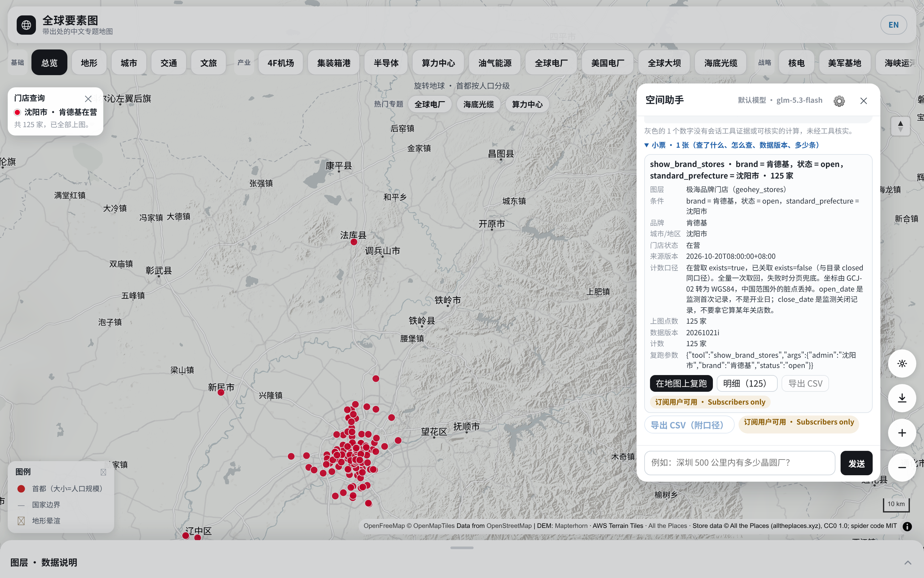Switch to the 半导体 tab
Screen dimensions: 924x578
click(386, 63)
